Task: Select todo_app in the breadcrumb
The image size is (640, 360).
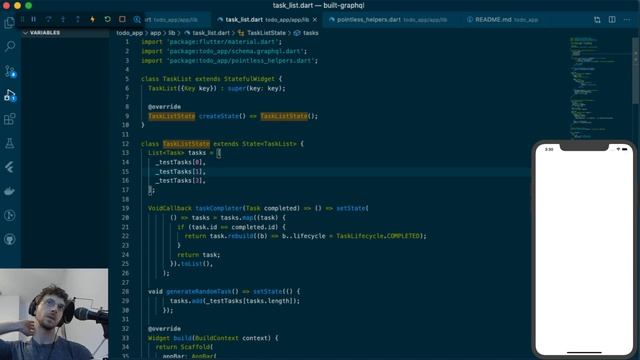Action: [x=129, y=33]
